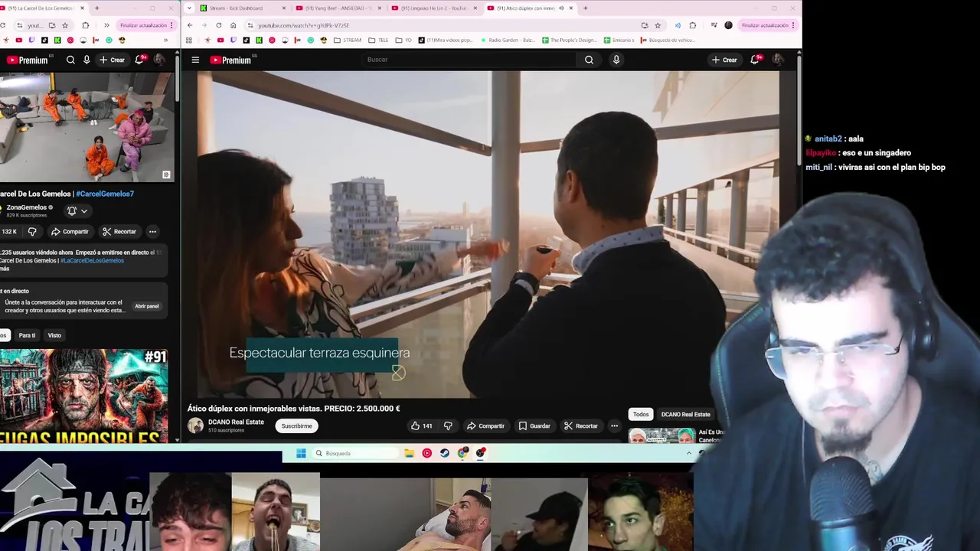
Task: Share the Ático dúplex video via Compartir
Action: click(485, 425)
